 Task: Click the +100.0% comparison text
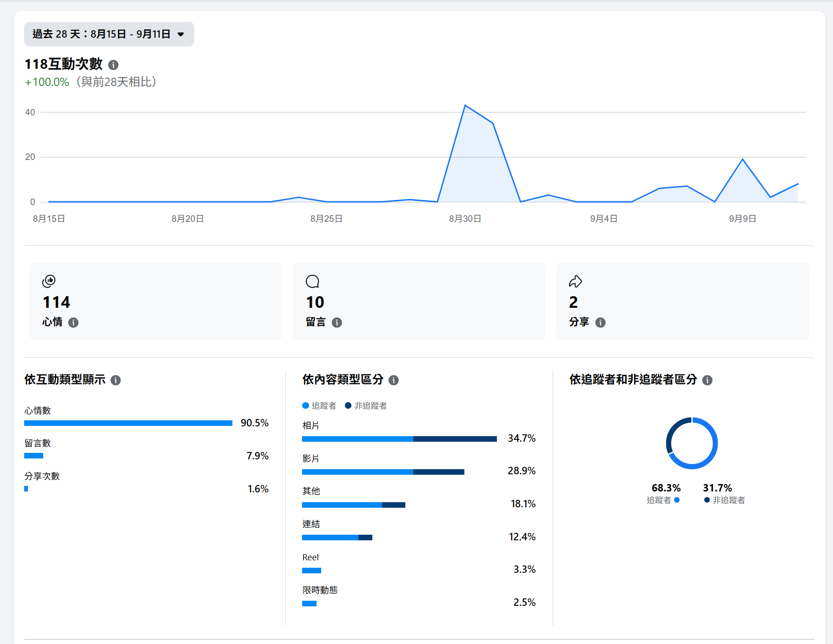coord(47,82)
